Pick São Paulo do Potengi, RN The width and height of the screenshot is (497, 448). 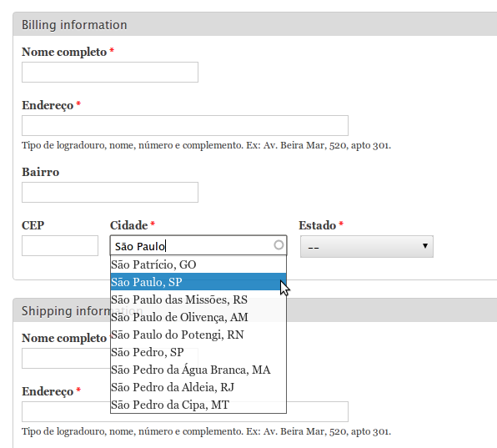(x=198, y=335)
